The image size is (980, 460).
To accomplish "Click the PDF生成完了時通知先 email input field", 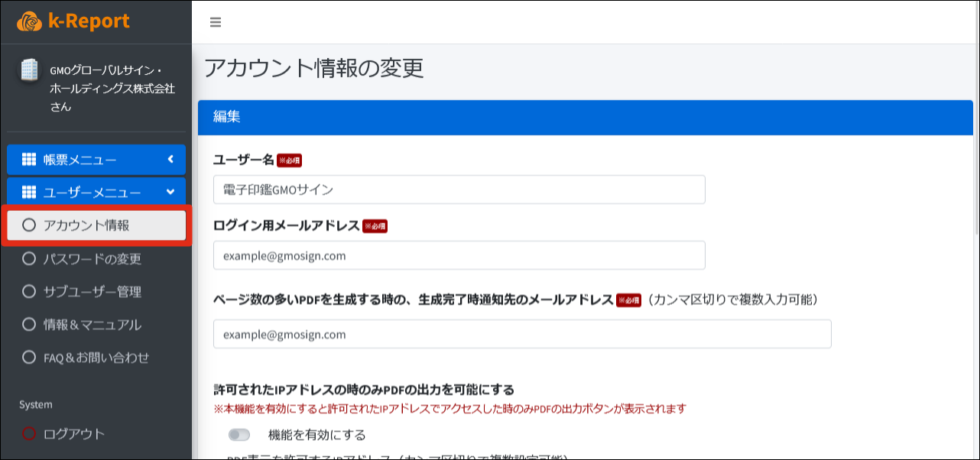I will point(521,335).
